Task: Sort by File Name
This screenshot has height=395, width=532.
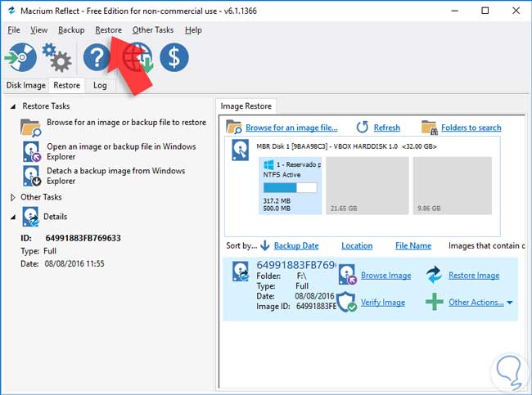Action: point(413,246)
